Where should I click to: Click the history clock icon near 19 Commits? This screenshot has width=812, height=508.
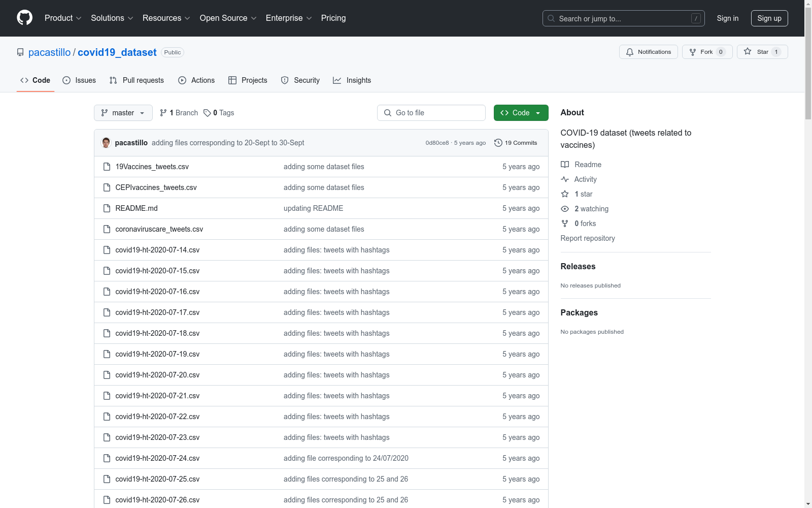click(498, 143)
